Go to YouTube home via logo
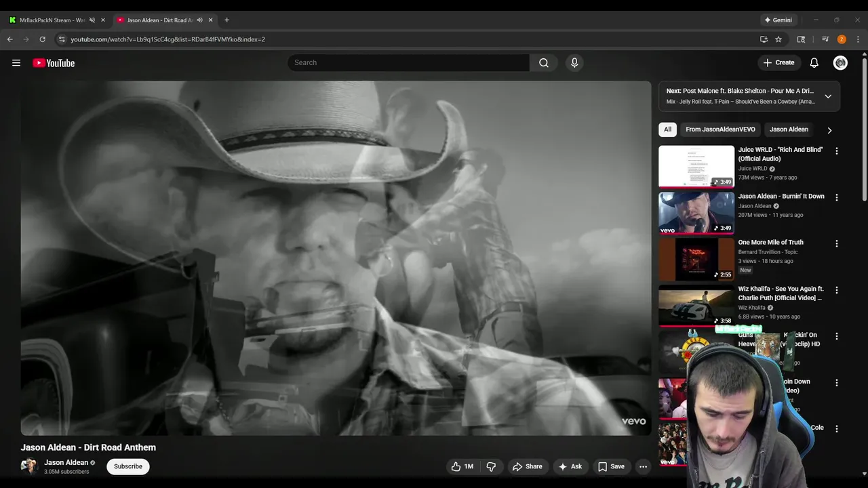Screen dimensions: 868x488 pyautogui.click(x=54, y=63)
